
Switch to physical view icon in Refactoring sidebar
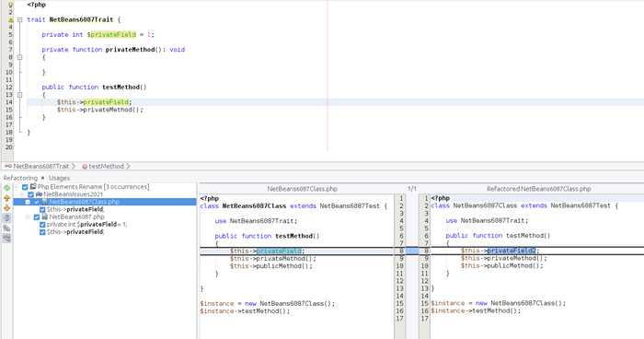(x=6, y=238)
